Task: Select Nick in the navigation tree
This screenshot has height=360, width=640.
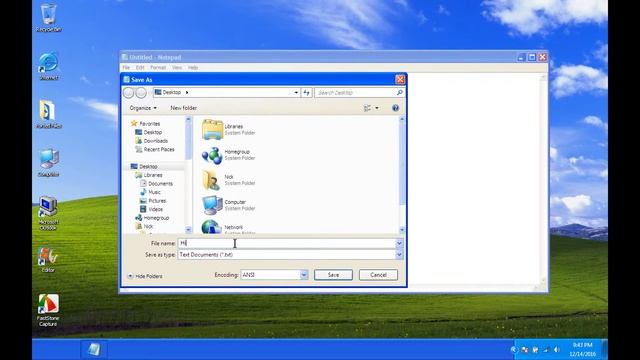Action: pos(144,226)
